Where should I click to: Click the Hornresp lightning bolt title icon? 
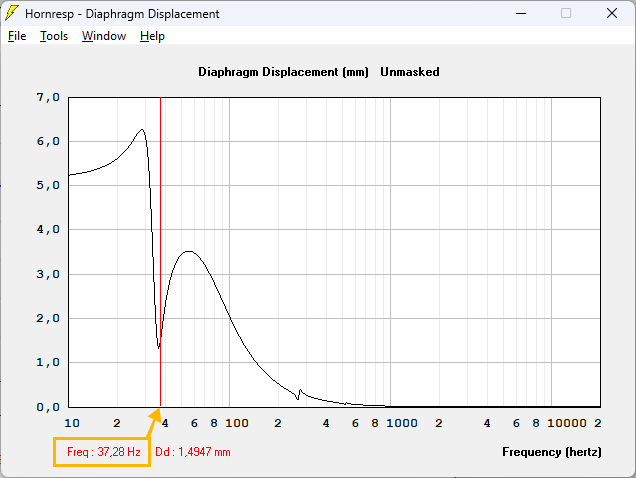coord(12,13)
